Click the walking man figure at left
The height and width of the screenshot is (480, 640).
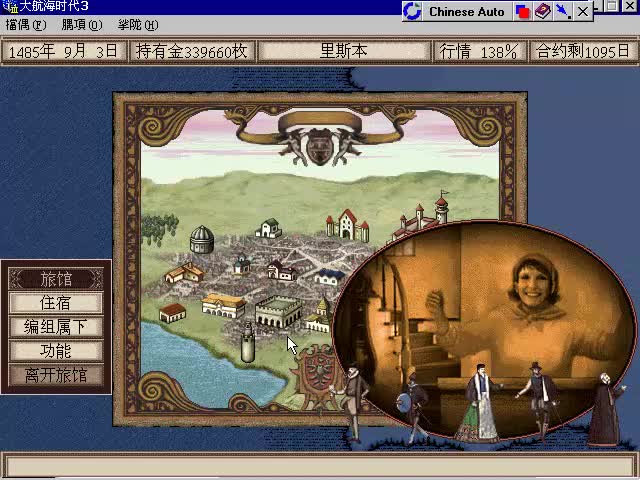pos(352,402)
